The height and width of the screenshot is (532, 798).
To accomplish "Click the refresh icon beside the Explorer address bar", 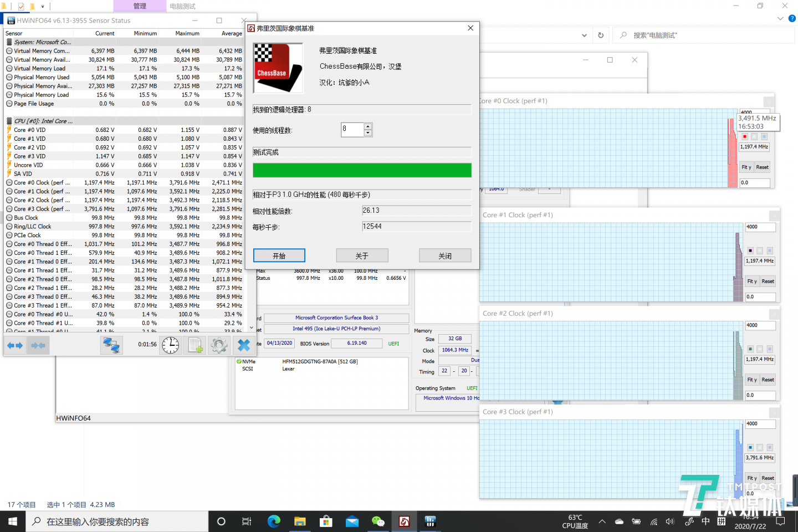I will pyautogui.click(x=601, y=35).
